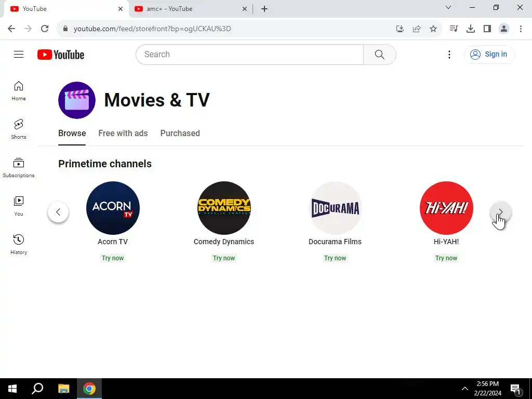Reload the page
532x399 pixels.
tap(45, 29)
